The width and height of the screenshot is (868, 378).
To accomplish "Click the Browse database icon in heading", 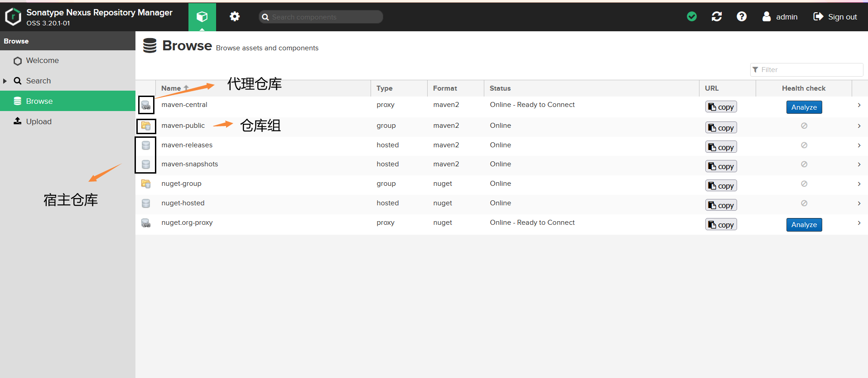I will (x=149, y=46).
